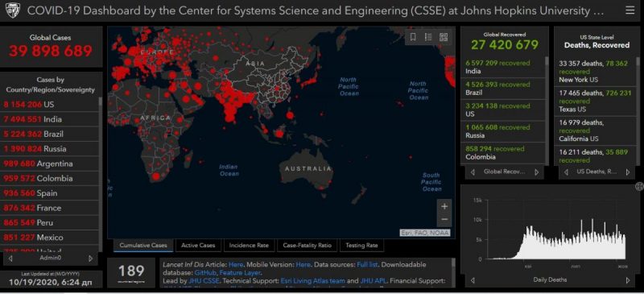Switch to Cumulative Cases tab
Viewport: 644px width, 294px height.
click(143, 246)
